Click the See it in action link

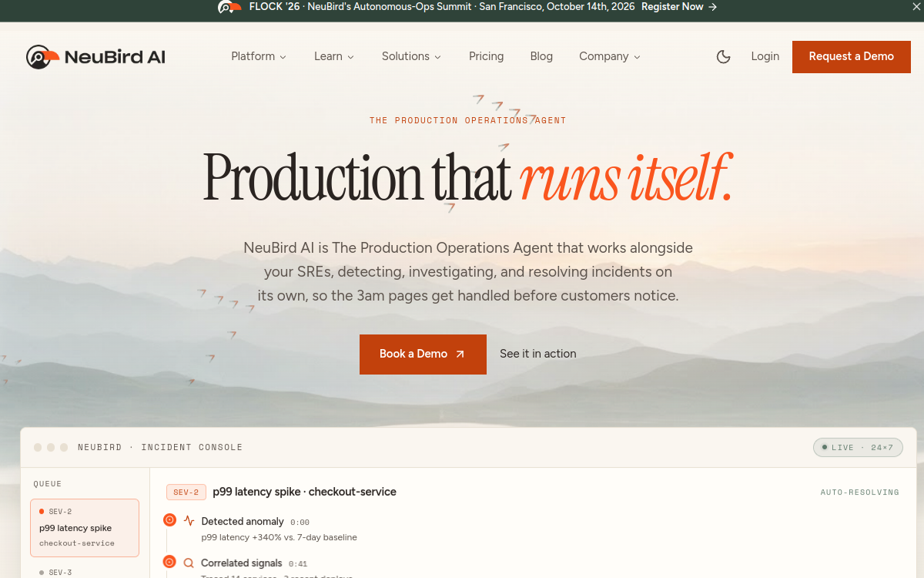point(538,354)
